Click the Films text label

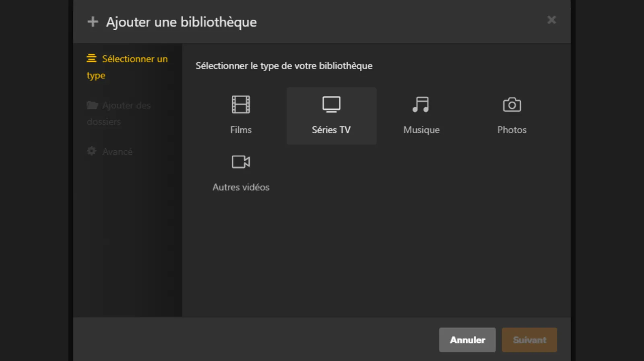click(x=241, y=130)
